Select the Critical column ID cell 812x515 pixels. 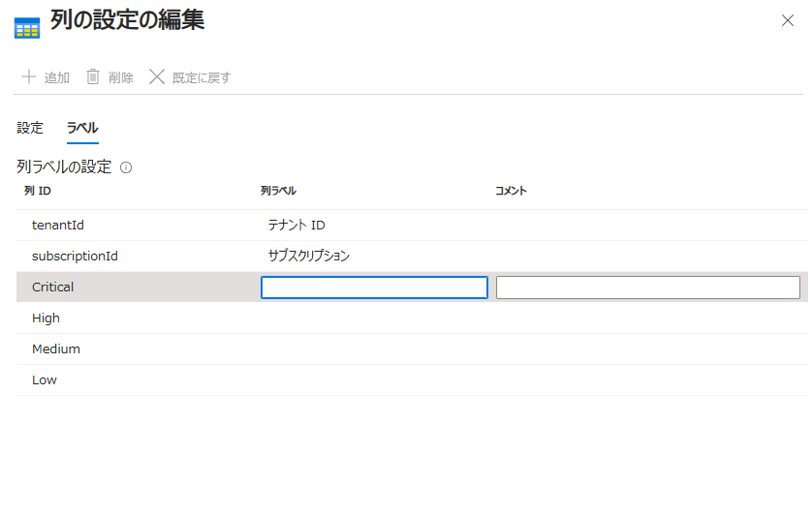pos(53,288)
